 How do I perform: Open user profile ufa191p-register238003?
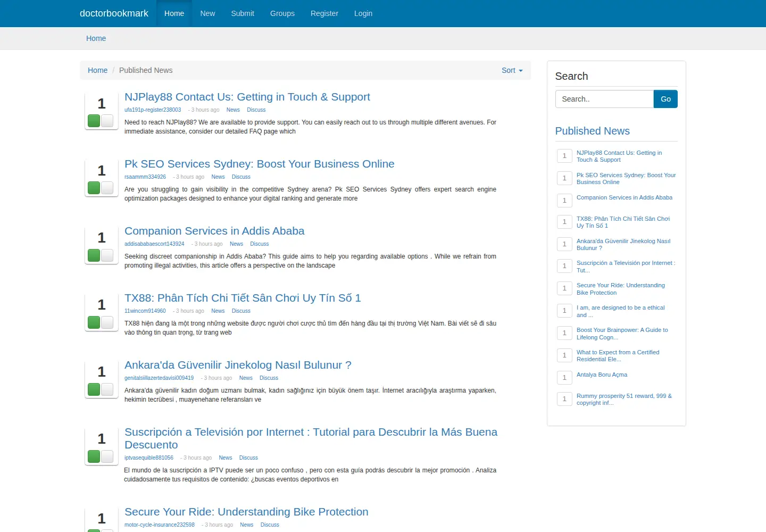(x=153, y=110)
